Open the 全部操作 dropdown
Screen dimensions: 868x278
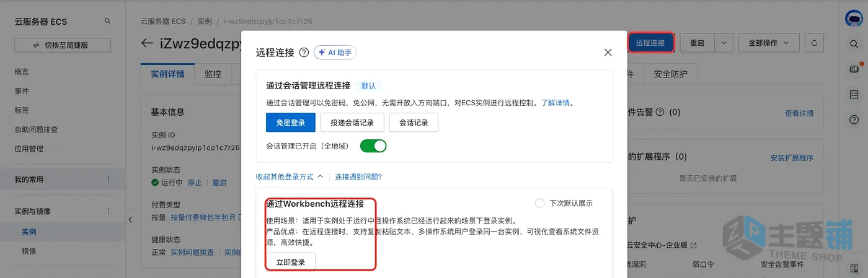click(768, 43)
